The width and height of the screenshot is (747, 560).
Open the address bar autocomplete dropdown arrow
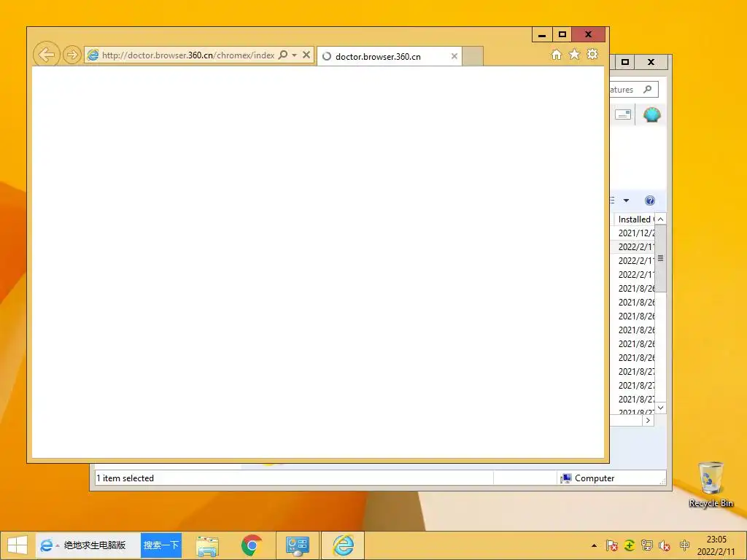pos(295,55)
